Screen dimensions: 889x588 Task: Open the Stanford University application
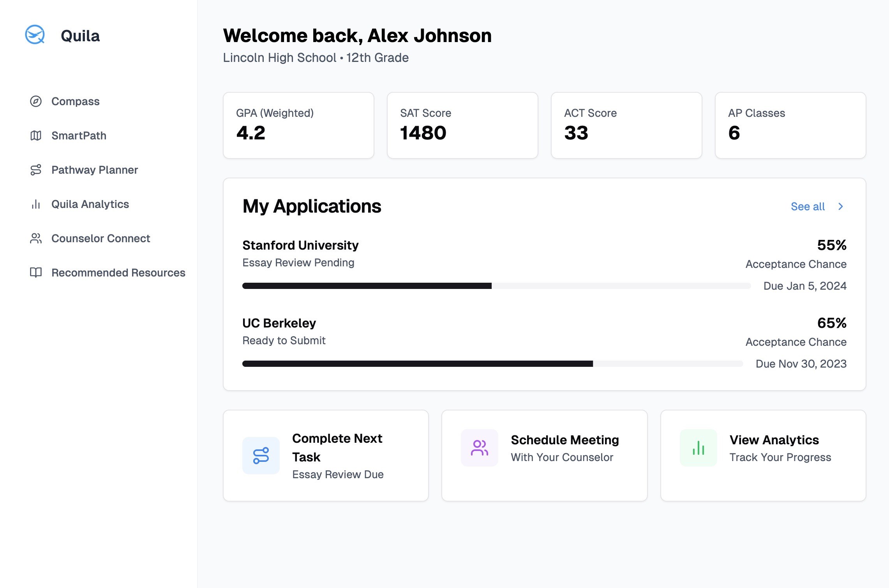pos(300,245)
